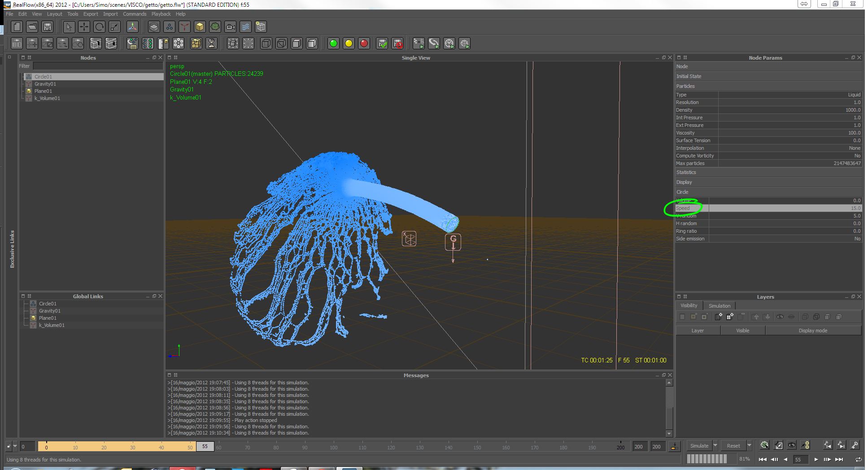Select the Move tool crosshair icon
The image size is (868, 470).
coord(84,27)
